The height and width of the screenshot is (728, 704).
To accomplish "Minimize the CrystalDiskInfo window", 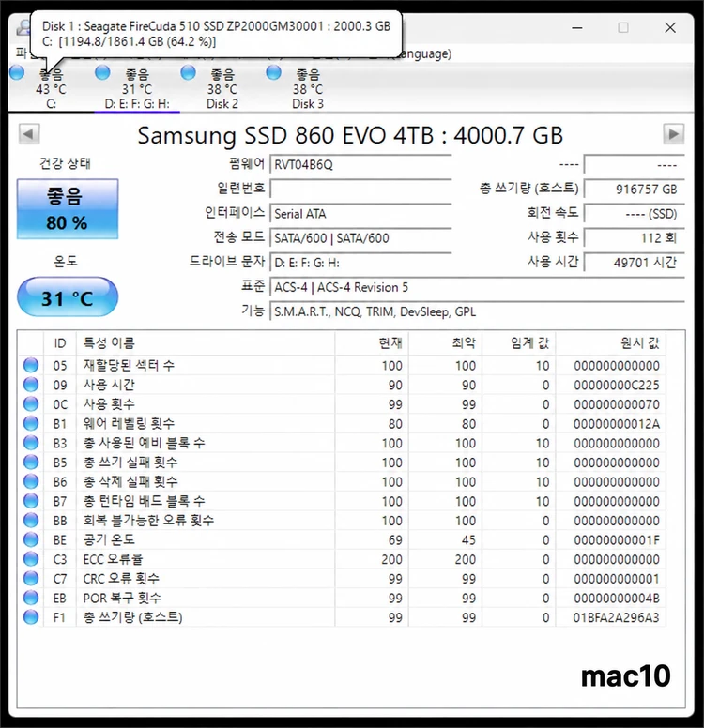I will 577,28.
